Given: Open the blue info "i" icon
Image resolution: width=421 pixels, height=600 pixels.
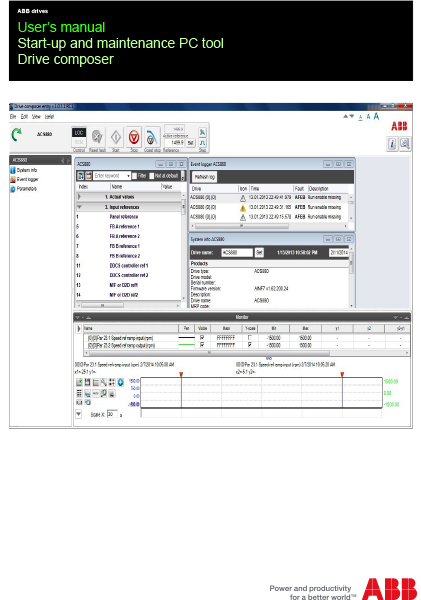Looking at the screenshot, I should point(392,144).
